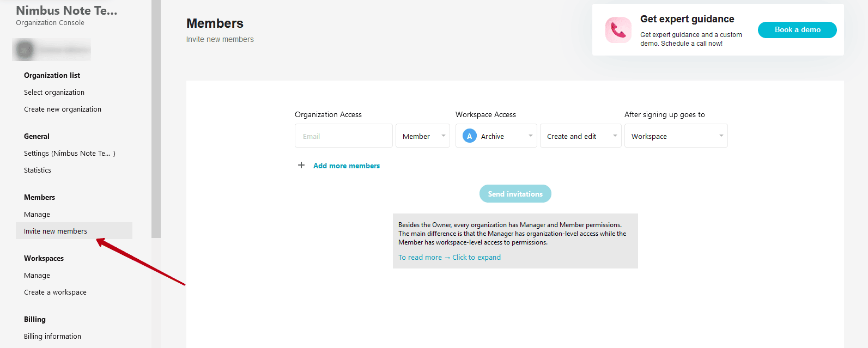Click the blurred user profile avatar
The width and height of the screenshot is (868, 348).
pos(25,50)
